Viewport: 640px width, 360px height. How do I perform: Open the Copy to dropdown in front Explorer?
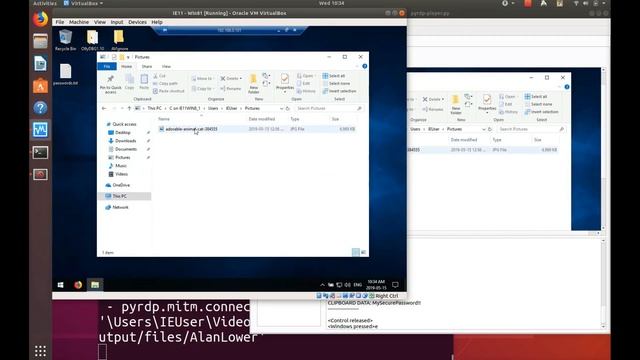coord(202,89)
